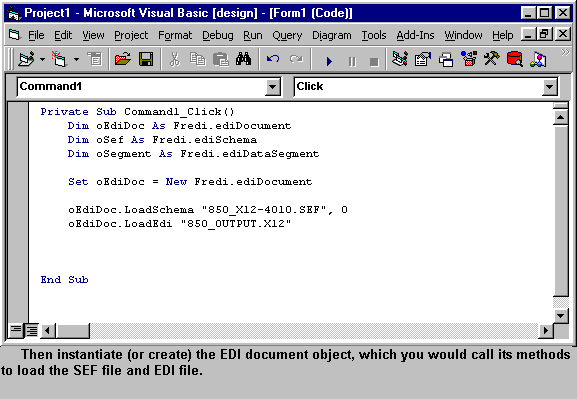Click the vertical scrollbar thumb
The image size is (577, 399).
click(560, 210)
